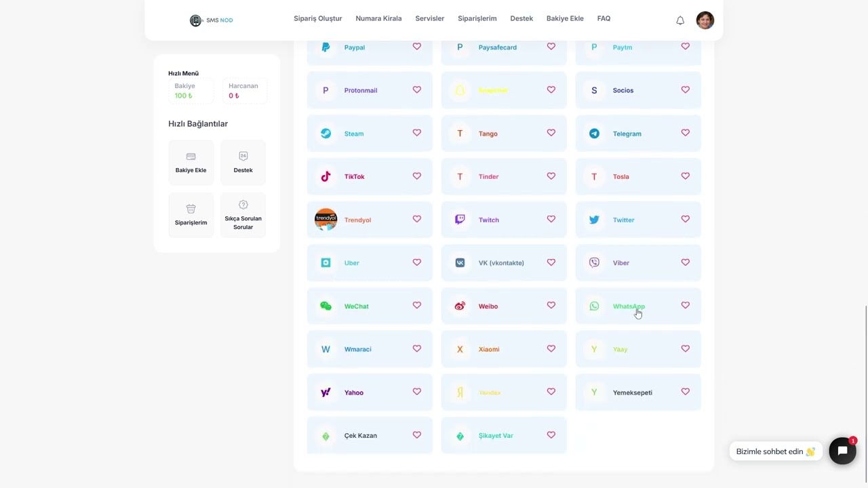Click the Hızlı Menü label
This screenshot has width=868, height=488.
tap(183, 73)
